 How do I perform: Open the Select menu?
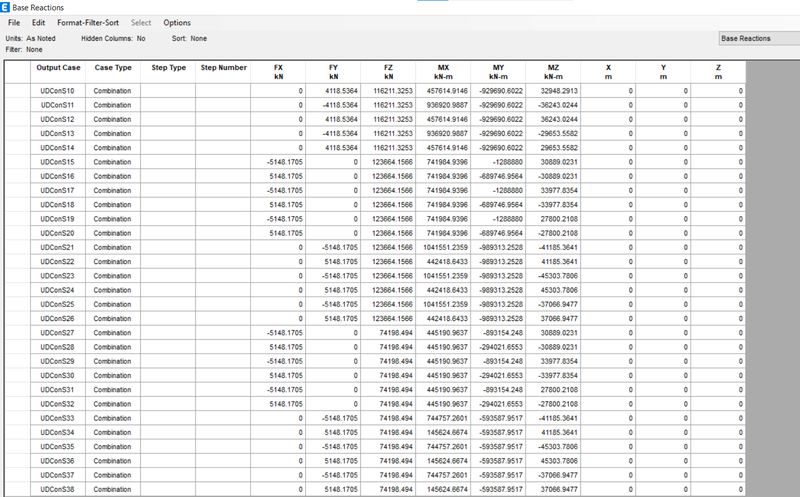[x=141, y=23]
